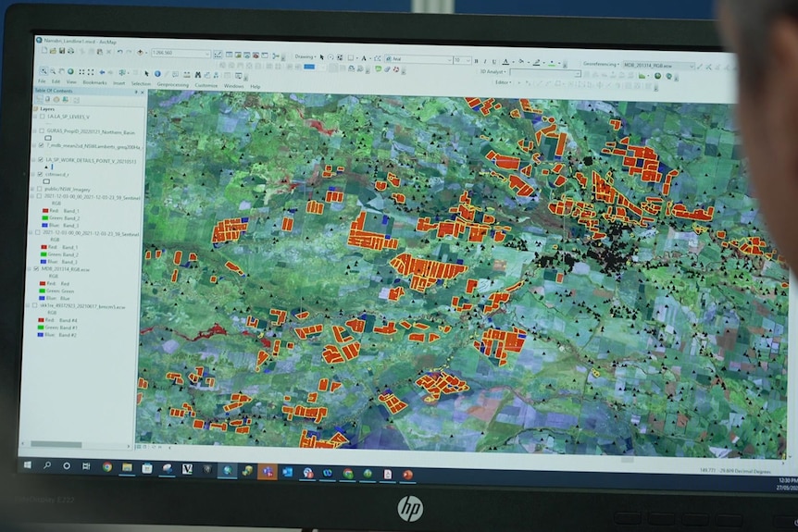The image size is (798, 532).
Task: Uncheck the MDB_201314_RGB.ecw layer
Action: [x=36, y=269]
